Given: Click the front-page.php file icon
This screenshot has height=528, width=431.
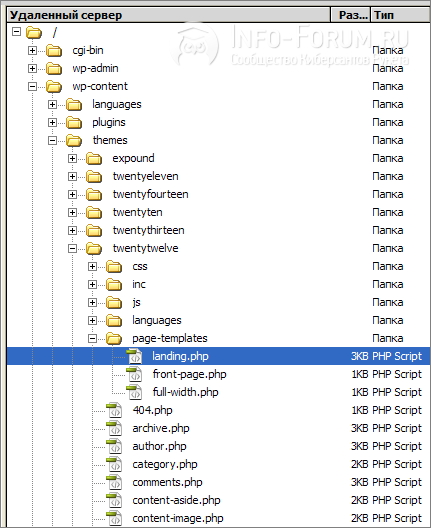Looking at the screenshot, I should coord(134,374).
